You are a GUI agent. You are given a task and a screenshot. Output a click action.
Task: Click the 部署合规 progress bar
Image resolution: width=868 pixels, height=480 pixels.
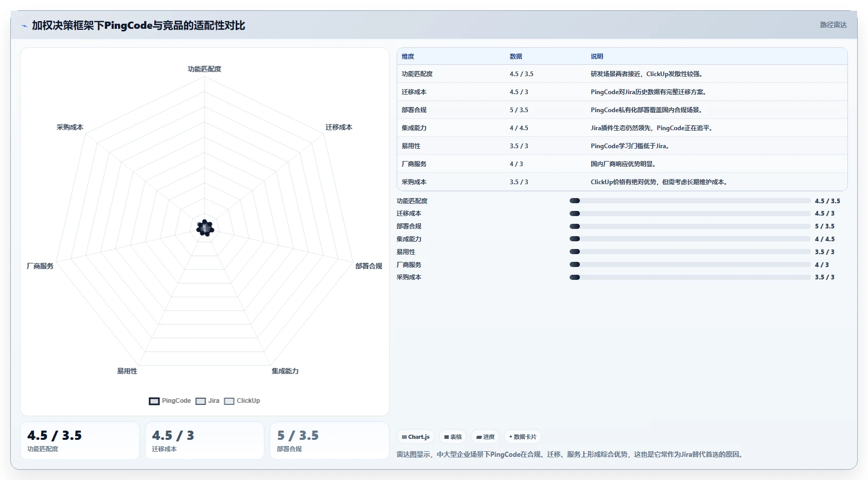pos(690,226)
